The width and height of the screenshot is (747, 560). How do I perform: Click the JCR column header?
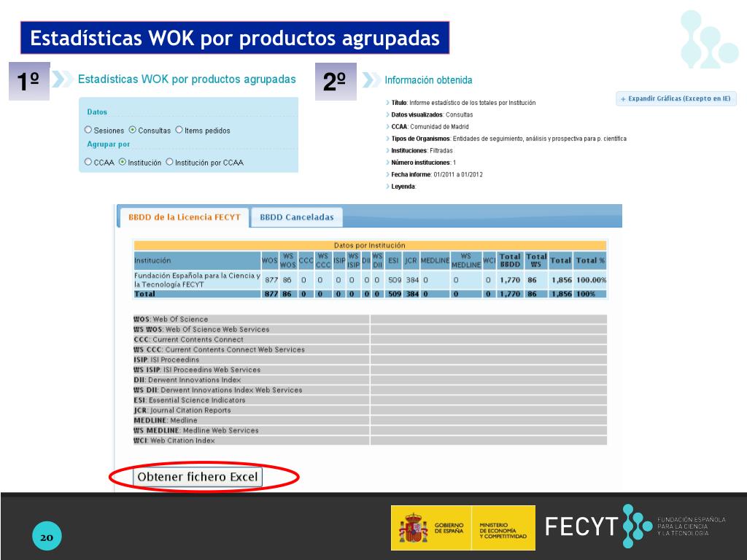pyautogui.click(x=411, y=260)
